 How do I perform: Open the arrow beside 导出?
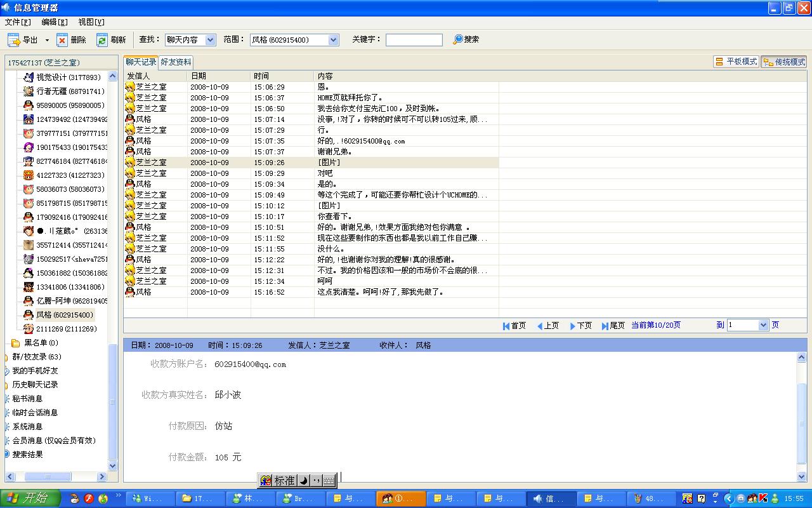coord(47,40)
